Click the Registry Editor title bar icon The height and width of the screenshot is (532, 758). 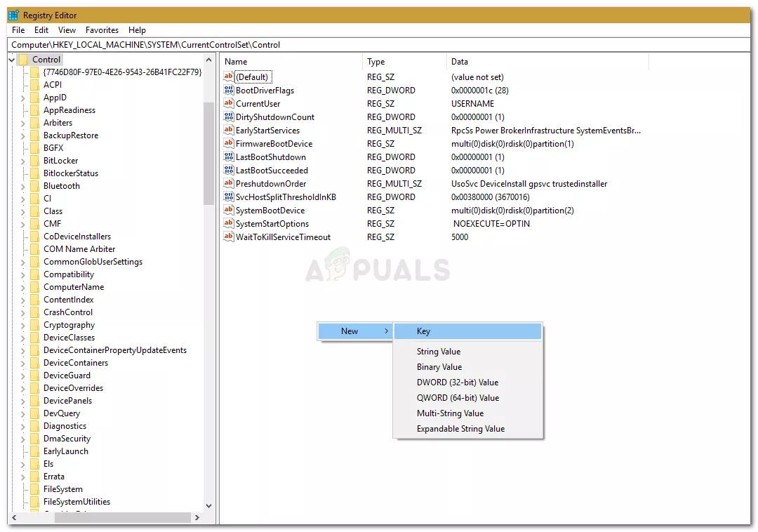pyautogui.click(x=13, y=15)
